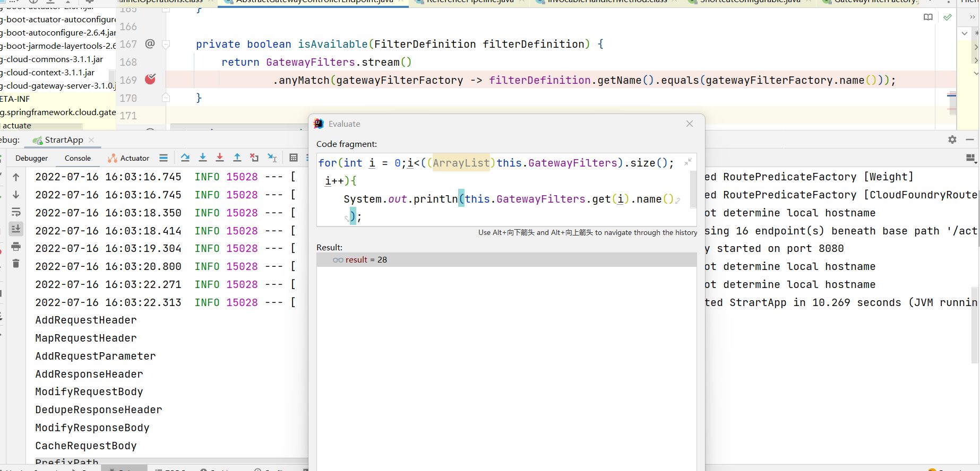
Task: Select spring-cloud-gateway-server jar tree item
Action: [58, 86]
